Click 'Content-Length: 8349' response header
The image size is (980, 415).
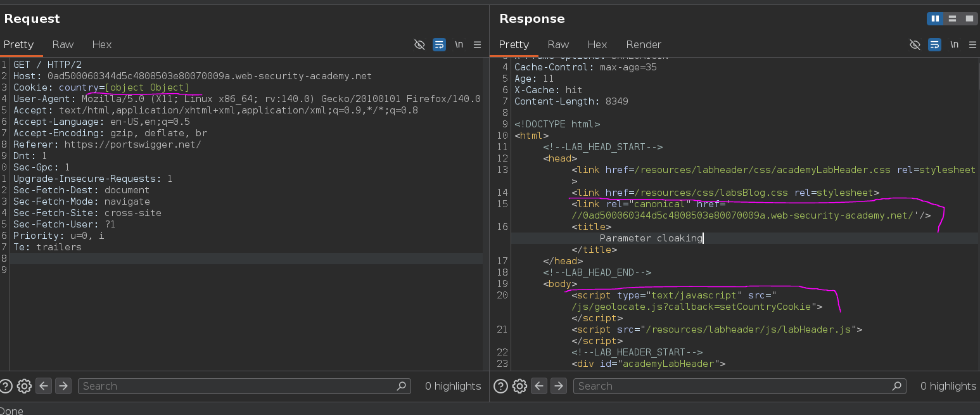pyautogui.click(x=571, y=101)
